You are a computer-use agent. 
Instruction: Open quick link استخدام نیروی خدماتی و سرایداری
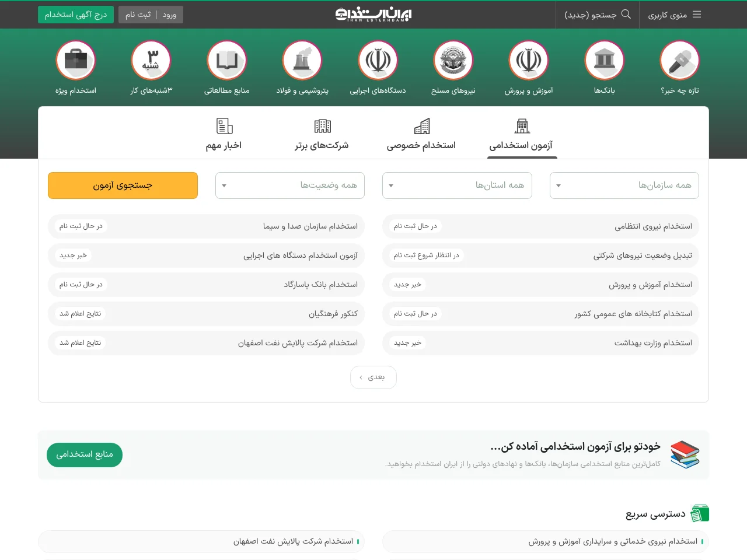click(546, 541)
